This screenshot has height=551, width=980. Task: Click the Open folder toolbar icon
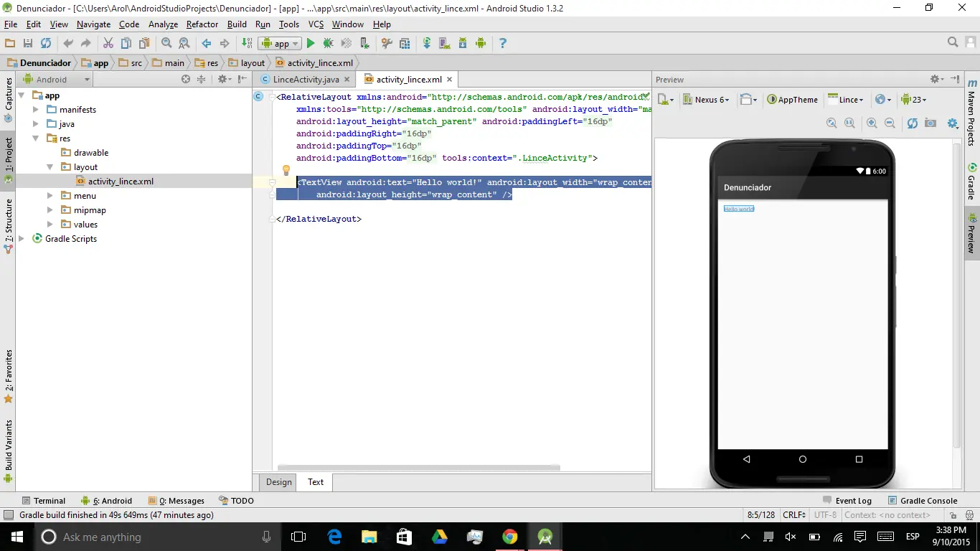coord(10,43)
